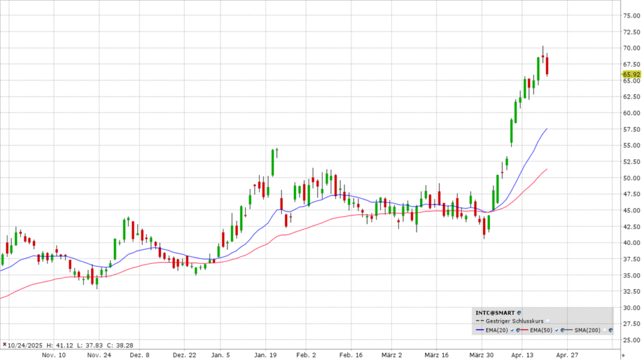Click the yellow 65.92 current price label
Viewport: 644px width, 362px height.
[x=631, y=74]
